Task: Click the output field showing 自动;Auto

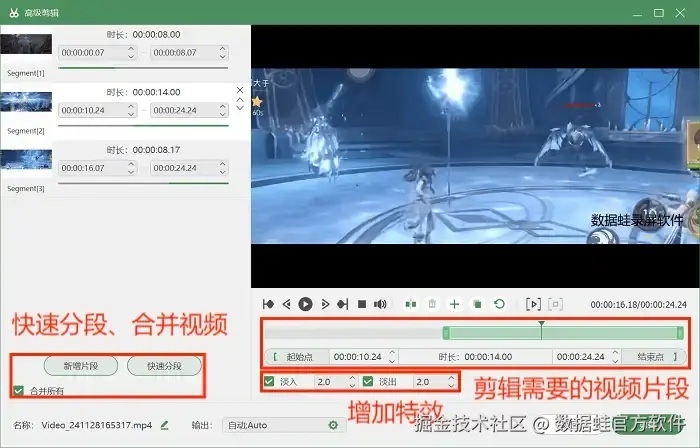Action: (x=284, y=425)
